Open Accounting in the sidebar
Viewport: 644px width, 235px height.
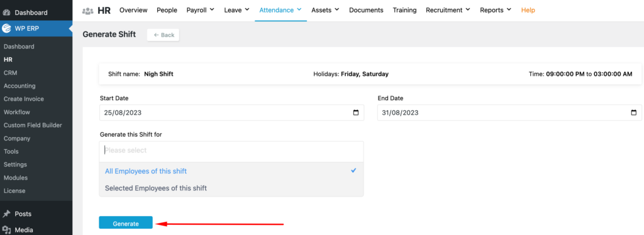coord(19,86)
